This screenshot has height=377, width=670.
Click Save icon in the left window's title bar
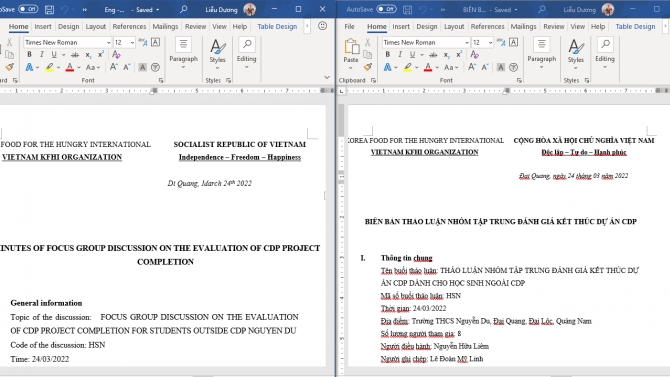[49, 9]
